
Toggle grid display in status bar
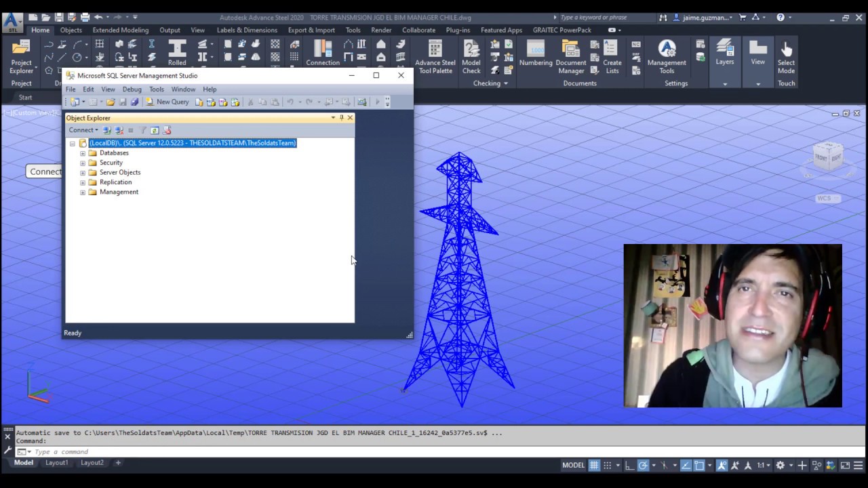tap(594, 465)
